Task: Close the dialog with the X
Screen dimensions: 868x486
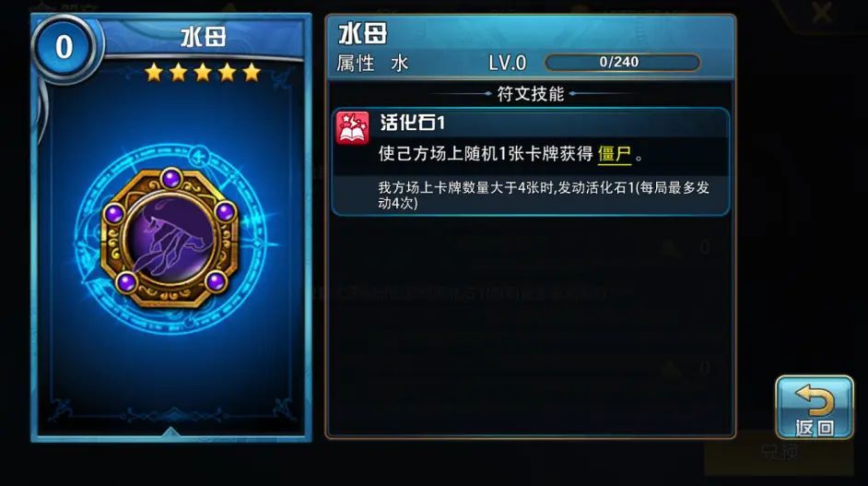Action: tap(823, 12)
